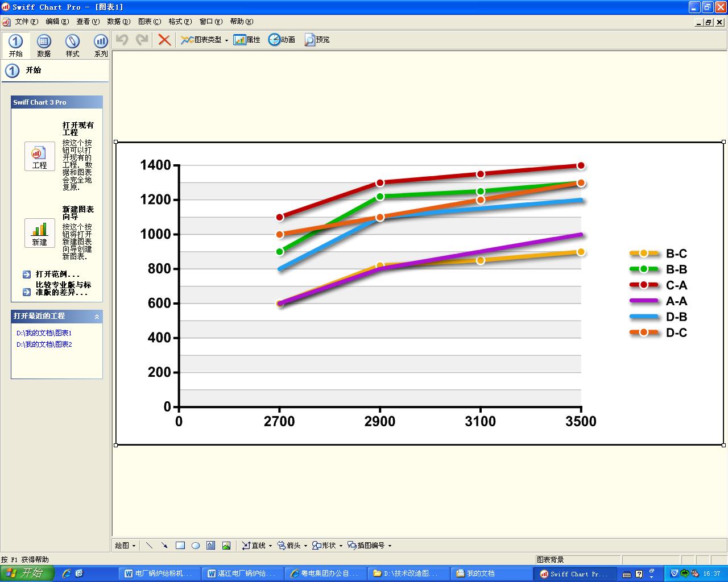Open chart 属性 (Properties) in toolbar
728x582 pixels.
coord(247,40)
